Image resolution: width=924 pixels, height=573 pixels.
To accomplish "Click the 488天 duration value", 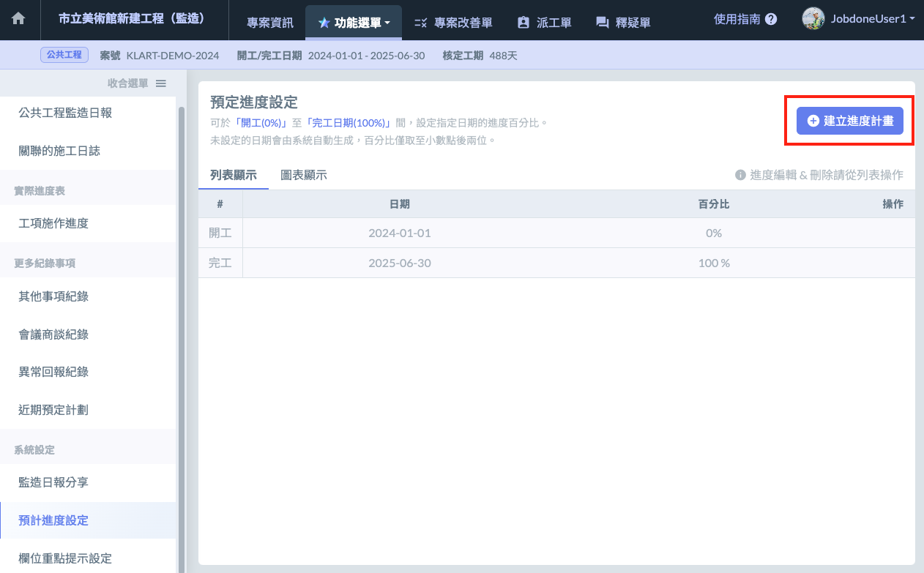I will pos(504,56).
